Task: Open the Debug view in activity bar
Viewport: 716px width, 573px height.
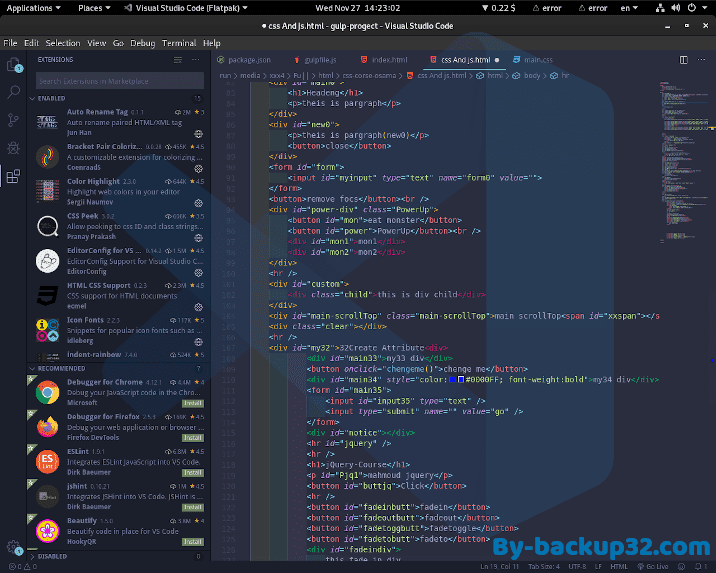Action: click(x=14, y=148)
